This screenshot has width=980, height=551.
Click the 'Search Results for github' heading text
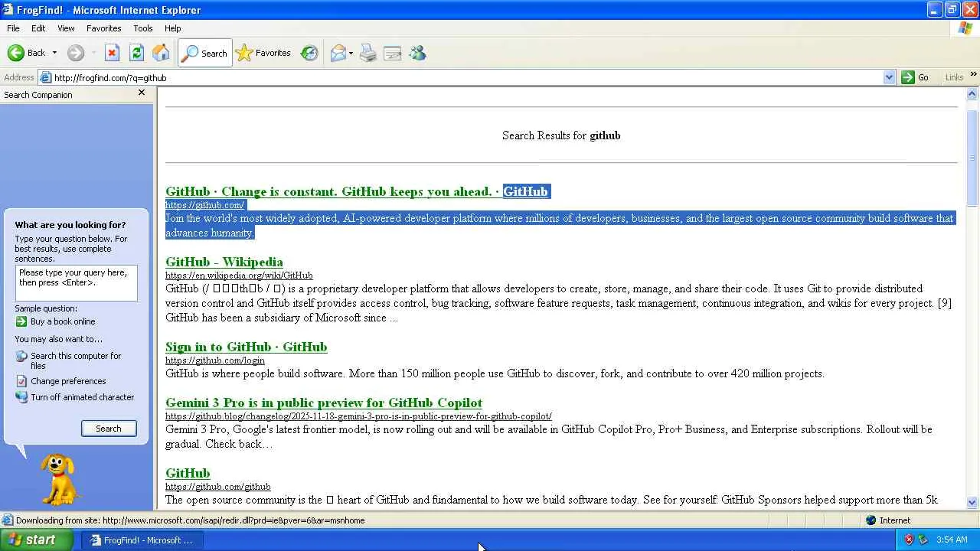tap(561, 135)
